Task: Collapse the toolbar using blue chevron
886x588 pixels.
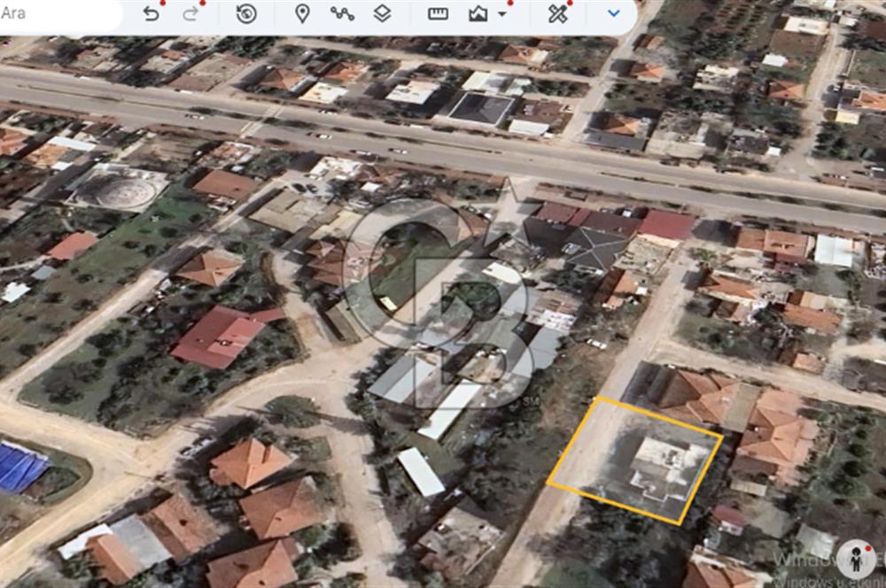Action: tap(613, 13)
